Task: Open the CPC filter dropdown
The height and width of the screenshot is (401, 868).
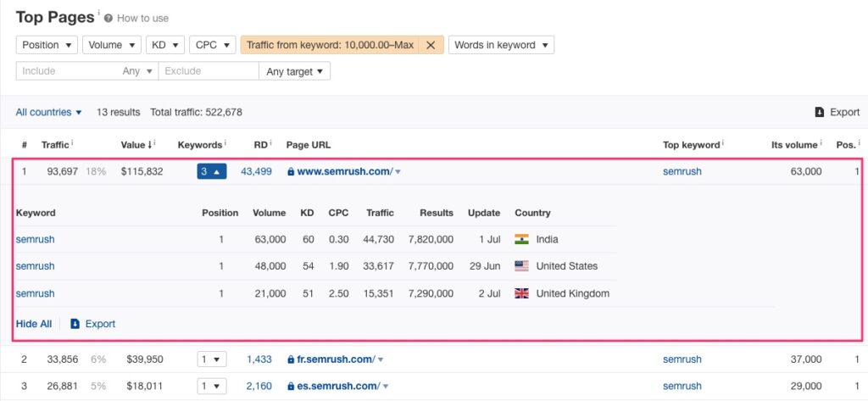Action: (213, 45)
